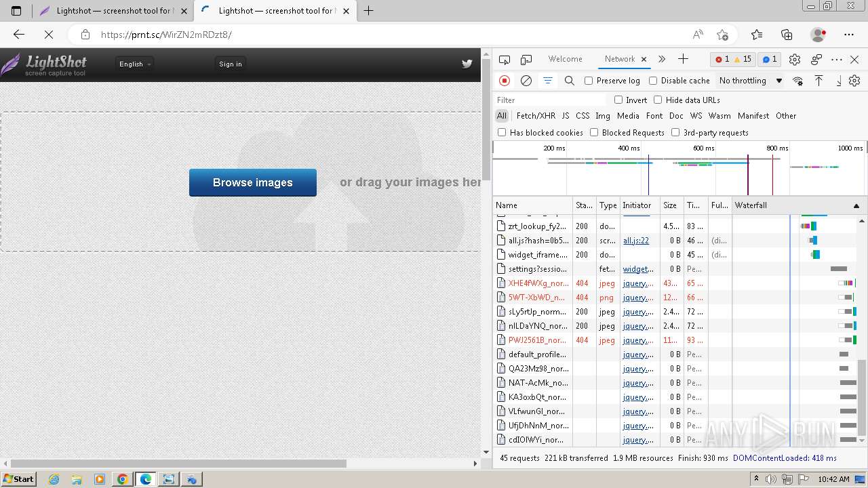Viewport: 868px width, 488px height.
Task: Switch to the Welcome tab
Action: pyautogui.click(x=566, y=59)
